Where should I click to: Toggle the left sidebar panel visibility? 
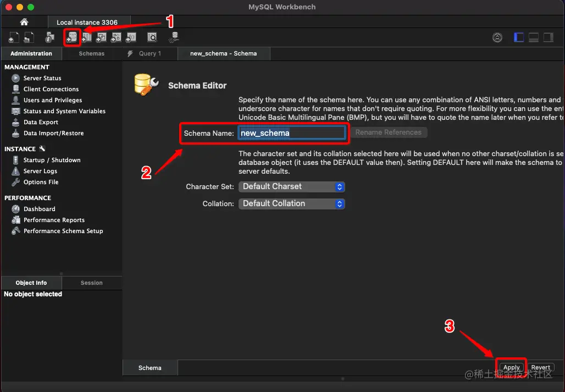pos(519,37)
